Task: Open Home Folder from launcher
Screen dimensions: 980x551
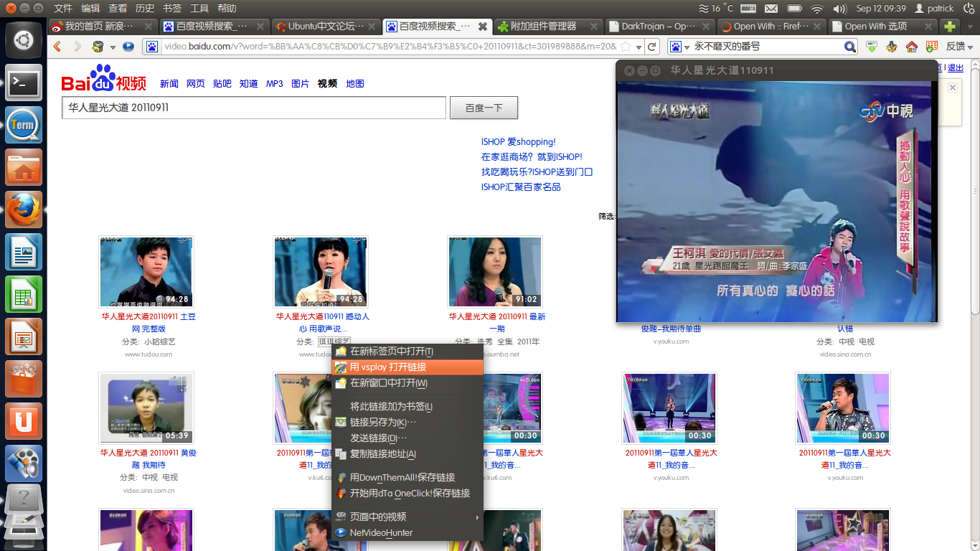Action: (x=24, y=168)
